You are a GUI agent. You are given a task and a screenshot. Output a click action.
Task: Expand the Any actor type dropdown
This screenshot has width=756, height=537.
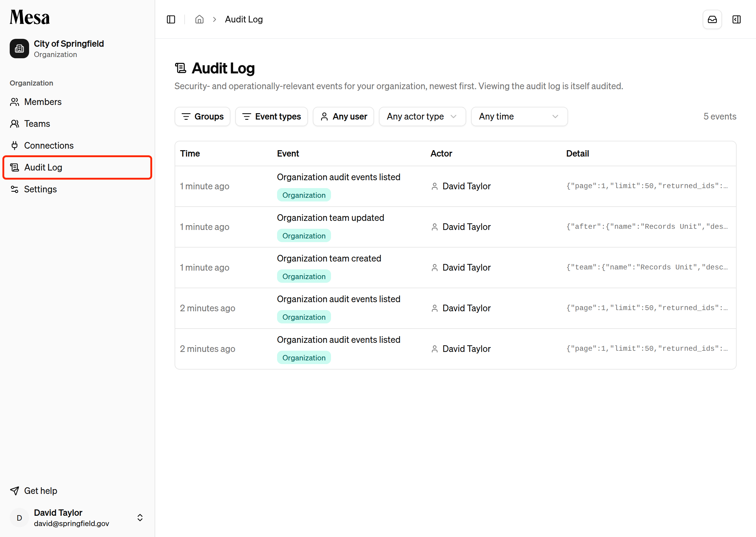[422, 117]
